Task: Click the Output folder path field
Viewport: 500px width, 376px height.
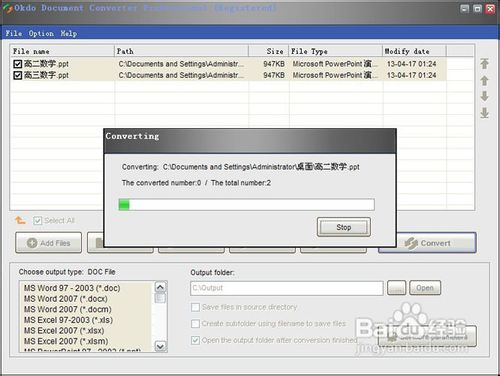Action: click(287, 288)
